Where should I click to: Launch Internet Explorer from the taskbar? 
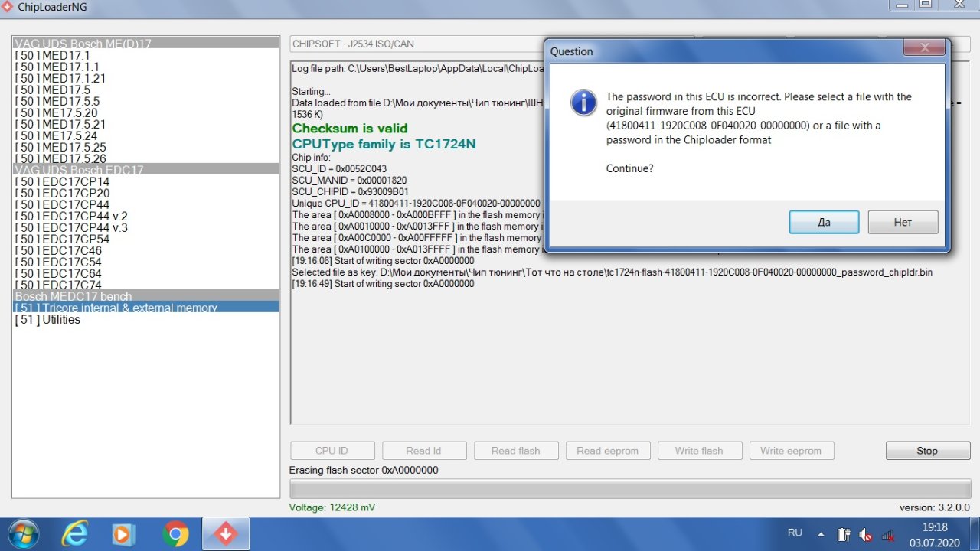point(74,533)
